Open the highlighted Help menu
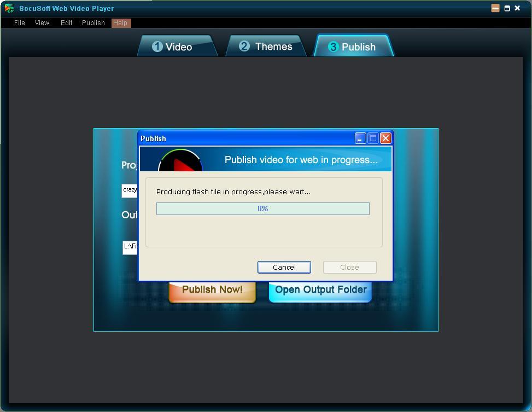532x412 pixels. coord(120,23)
